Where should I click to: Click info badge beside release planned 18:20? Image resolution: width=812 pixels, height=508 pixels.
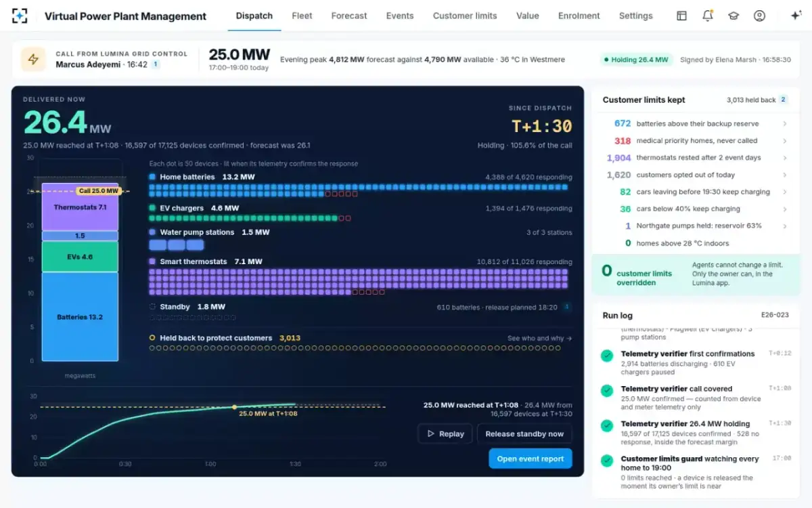click(x=566, y=307)
